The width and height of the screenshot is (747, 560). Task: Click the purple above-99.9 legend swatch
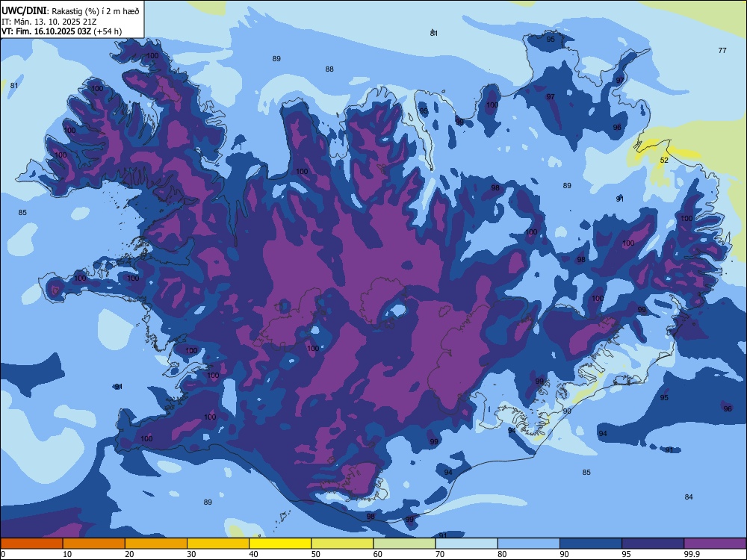point(715,544)
